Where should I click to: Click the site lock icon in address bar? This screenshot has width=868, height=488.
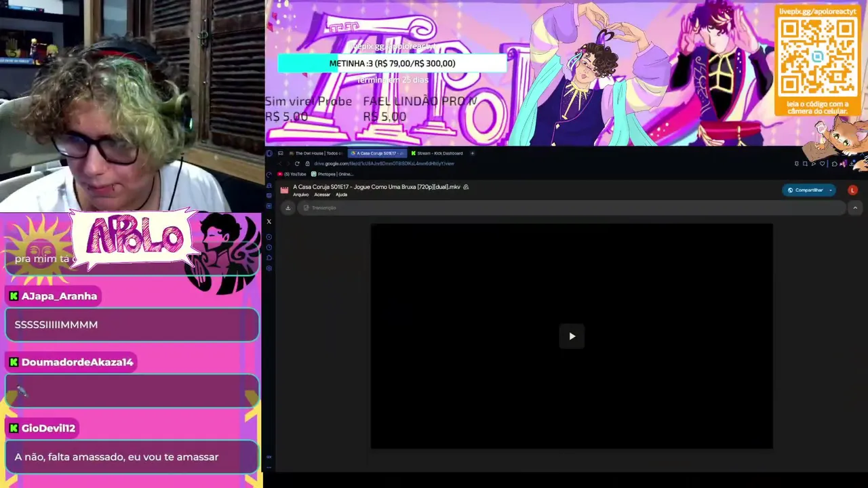click(x=307, y=163)
